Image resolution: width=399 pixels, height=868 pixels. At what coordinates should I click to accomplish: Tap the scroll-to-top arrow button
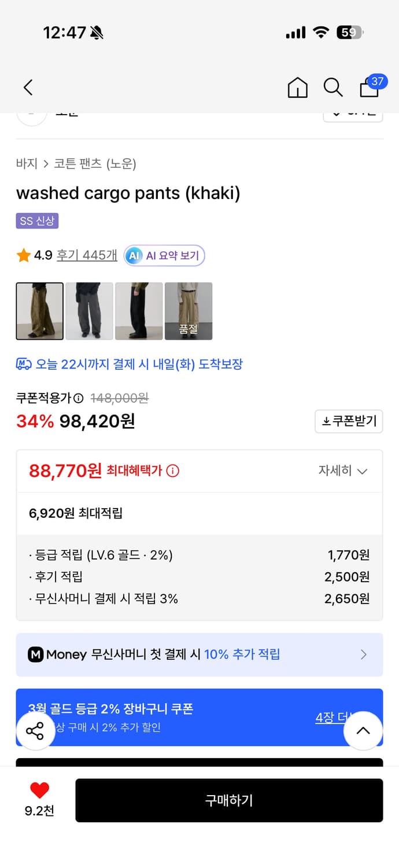coord(363,731)
